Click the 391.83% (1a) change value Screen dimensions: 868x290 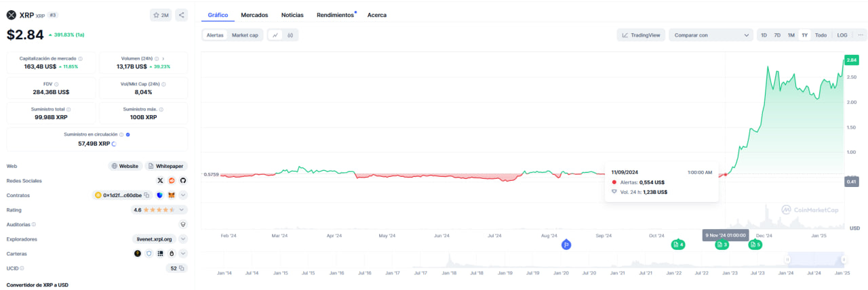point(66,35)
